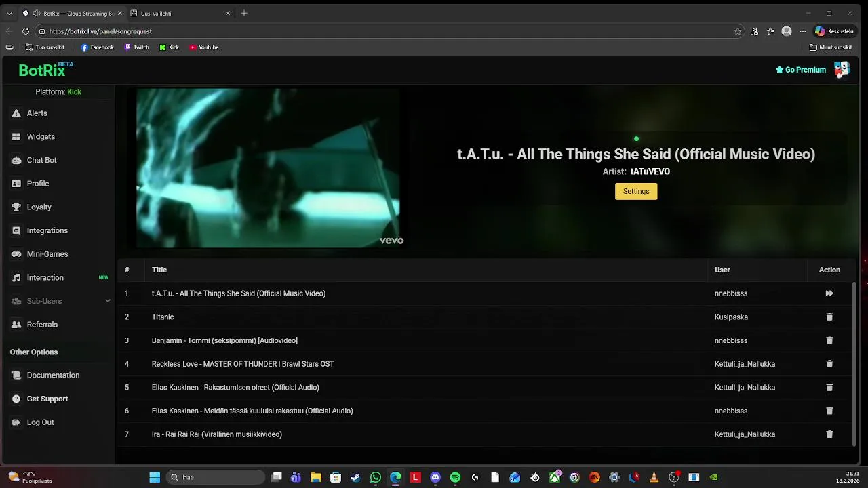Open Muut suosikit bookmarks folder
The width and height of the screenshot is (868, 488).
[831, 47]
